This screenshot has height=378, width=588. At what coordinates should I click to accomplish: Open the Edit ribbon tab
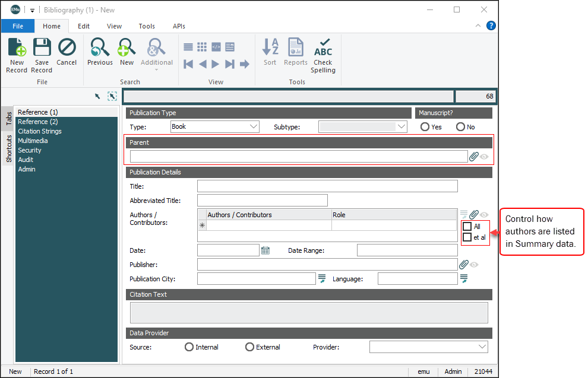(84, 26)
